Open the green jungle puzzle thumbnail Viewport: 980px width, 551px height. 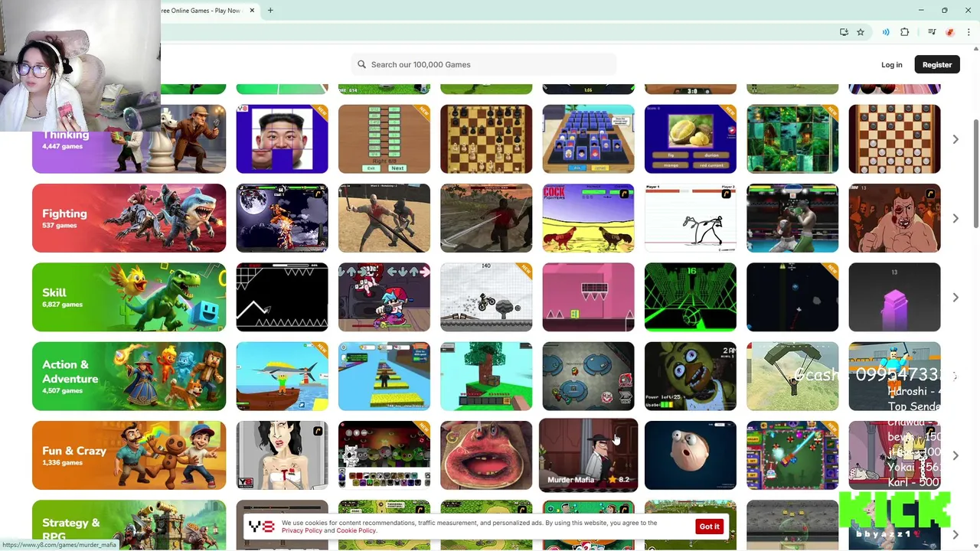click(x=792, y=139)
